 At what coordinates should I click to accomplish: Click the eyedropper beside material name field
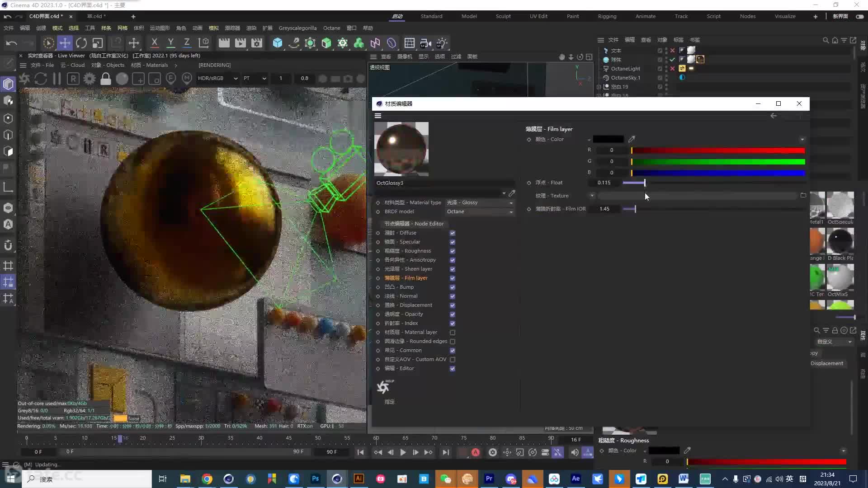click(512, 193)
